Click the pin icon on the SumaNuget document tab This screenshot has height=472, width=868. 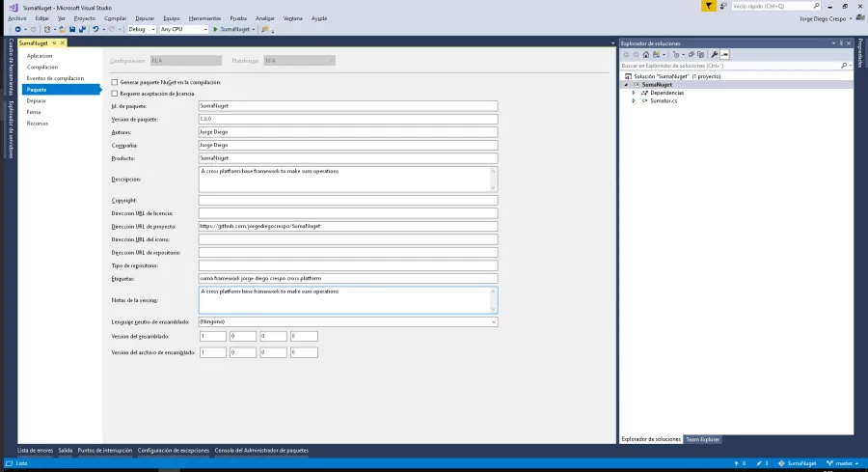point(54,42)
